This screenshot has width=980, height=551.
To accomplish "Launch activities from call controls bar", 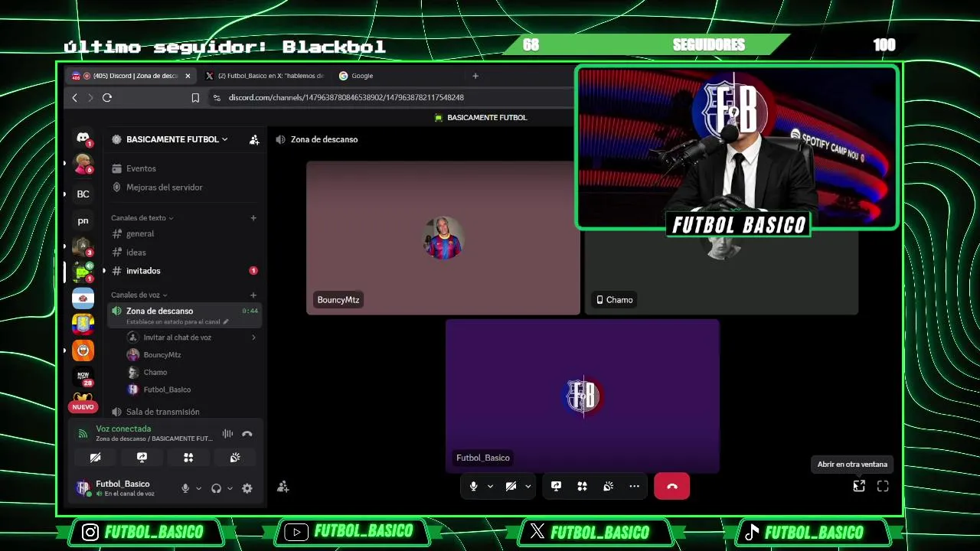I will coord(582,486).
